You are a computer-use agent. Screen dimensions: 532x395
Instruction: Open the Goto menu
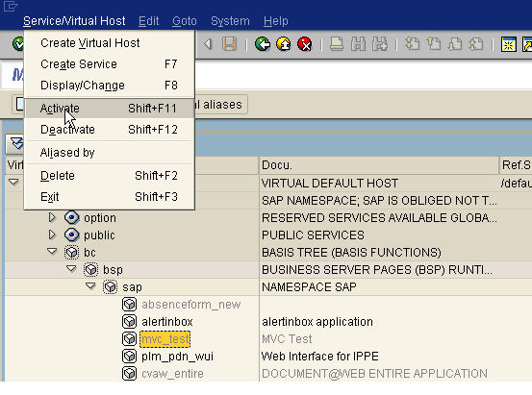185,21
